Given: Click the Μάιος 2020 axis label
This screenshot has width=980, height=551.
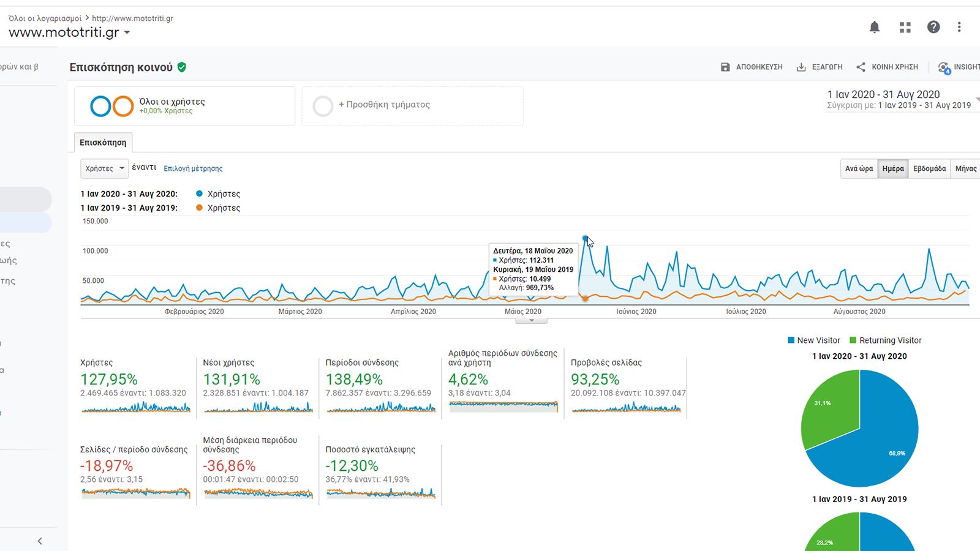Looking at the screenshot, I should (x=523, y=312).
